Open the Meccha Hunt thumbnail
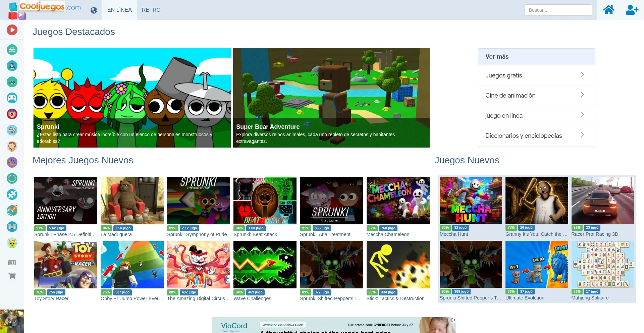Viewport: 644px width, 333px height. (471, 201)
